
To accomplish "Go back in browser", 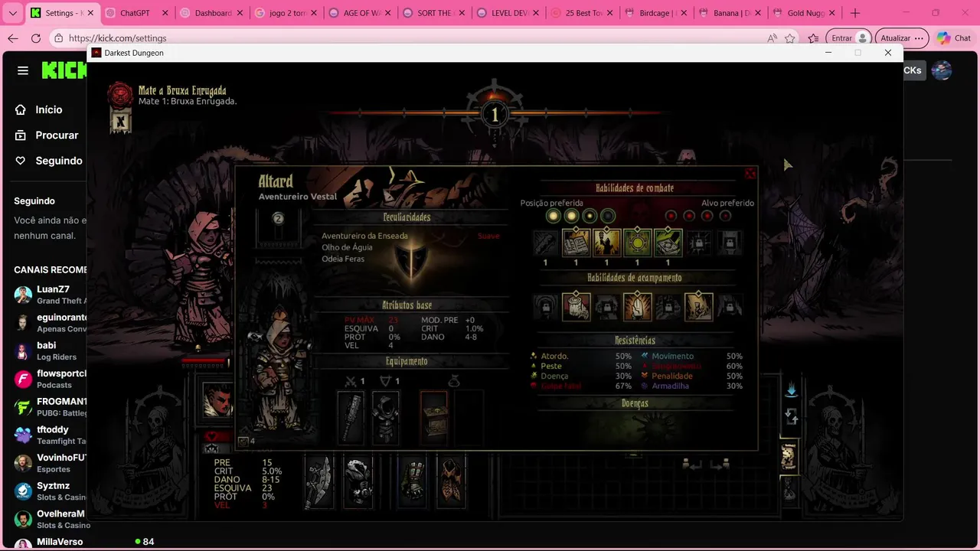I will (12, 38).
